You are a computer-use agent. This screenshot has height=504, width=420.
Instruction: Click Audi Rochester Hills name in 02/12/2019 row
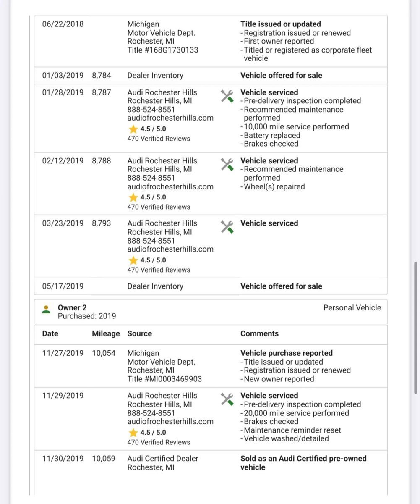(162, 161)
